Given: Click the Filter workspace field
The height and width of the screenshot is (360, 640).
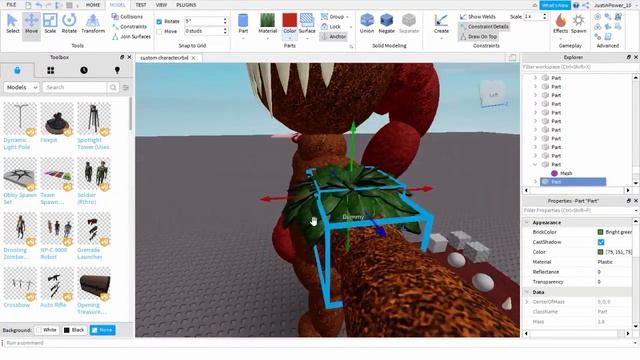Looking at the screenshot, I should coord(578,67).
